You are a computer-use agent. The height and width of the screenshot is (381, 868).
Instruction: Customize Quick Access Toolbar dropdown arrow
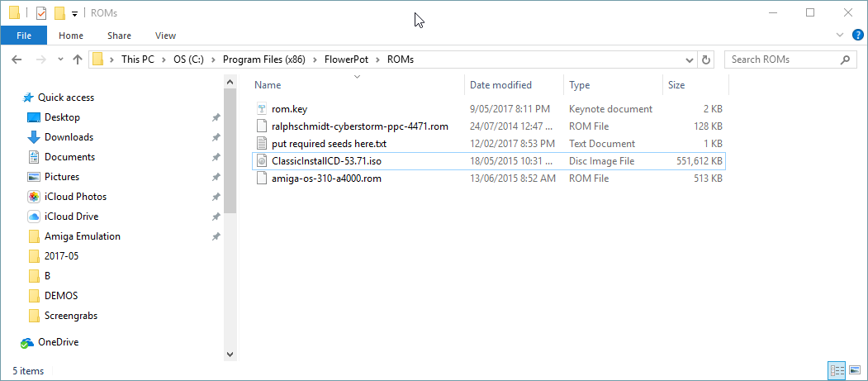click(74, 14)
